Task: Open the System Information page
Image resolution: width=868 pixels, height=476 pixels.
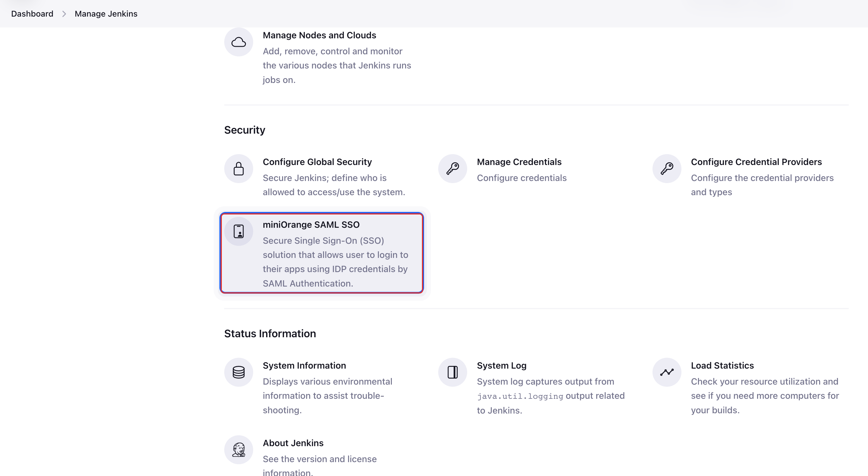Action: [304, 365]
